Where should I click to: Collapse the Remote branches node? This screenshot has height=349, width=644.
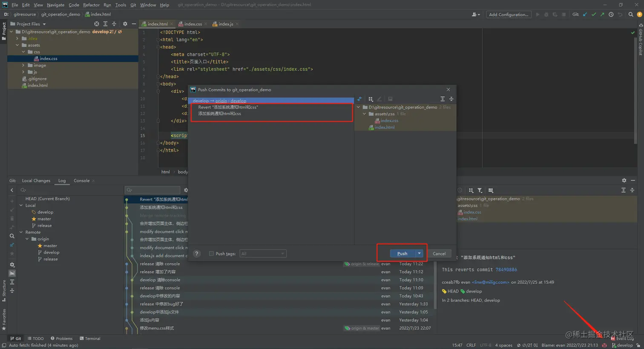[x=21, y=232]
